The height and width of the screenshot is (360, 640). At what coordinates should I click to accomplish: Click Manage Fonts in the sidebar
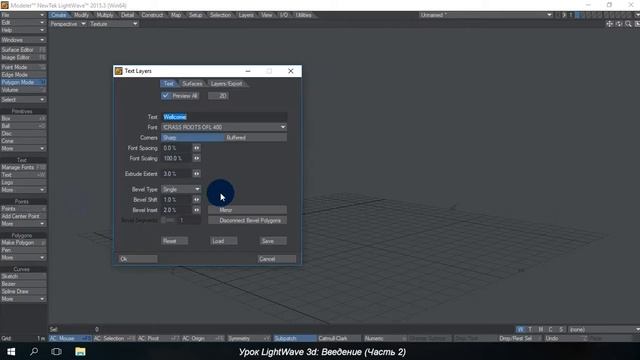point(23,167)
